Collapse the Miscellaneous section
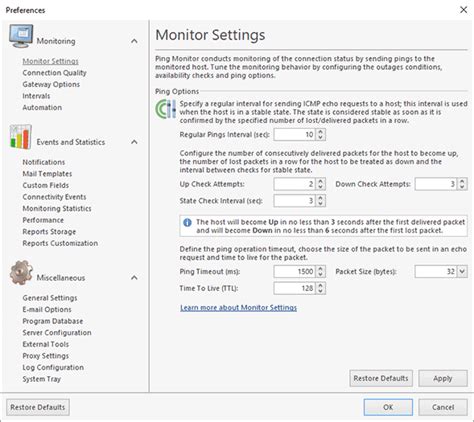Image resolution: width=474 pixels, height=422 pixels. (x=134, y=278)
